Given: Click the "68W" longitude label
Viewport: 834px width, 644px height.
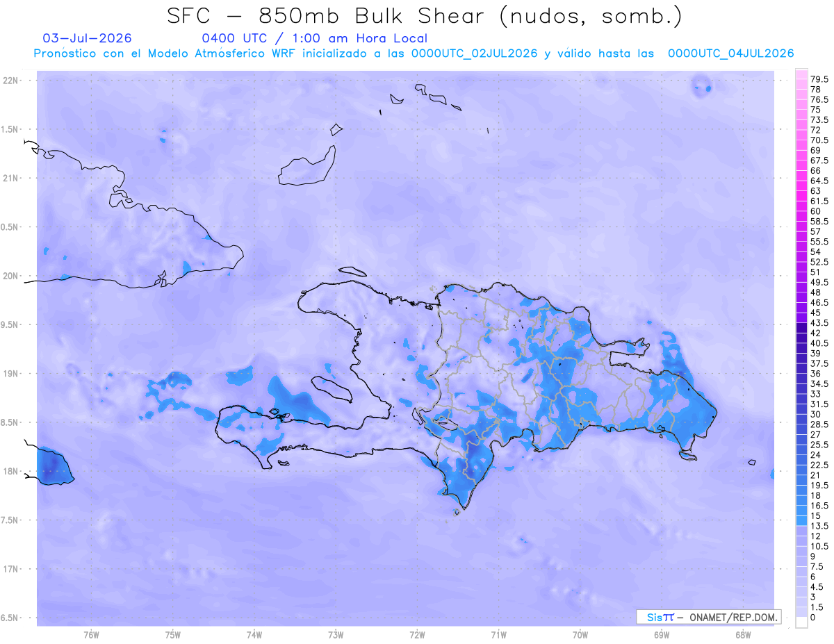Looking at the screenshot, I should [743, 635].
